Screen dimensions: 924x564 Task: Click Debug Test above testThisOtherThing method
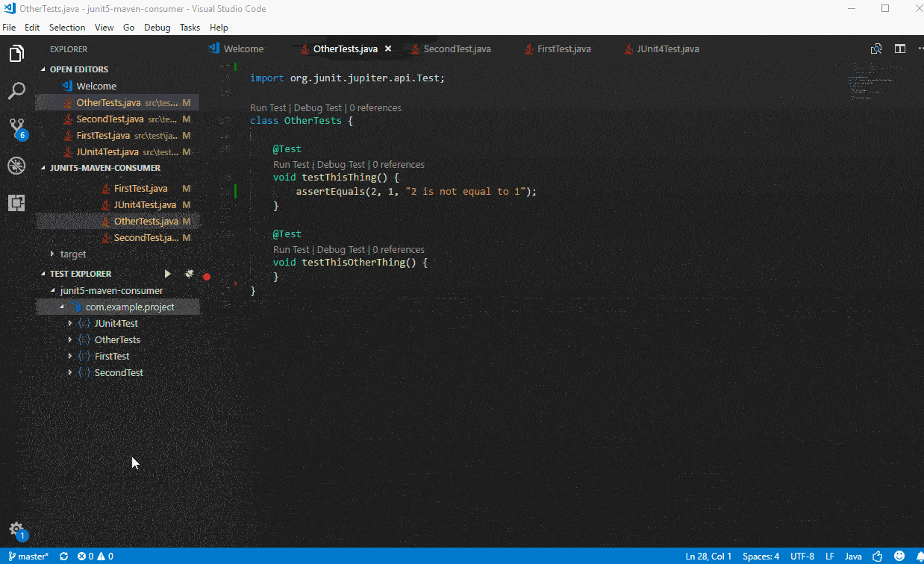pos(341,250)
